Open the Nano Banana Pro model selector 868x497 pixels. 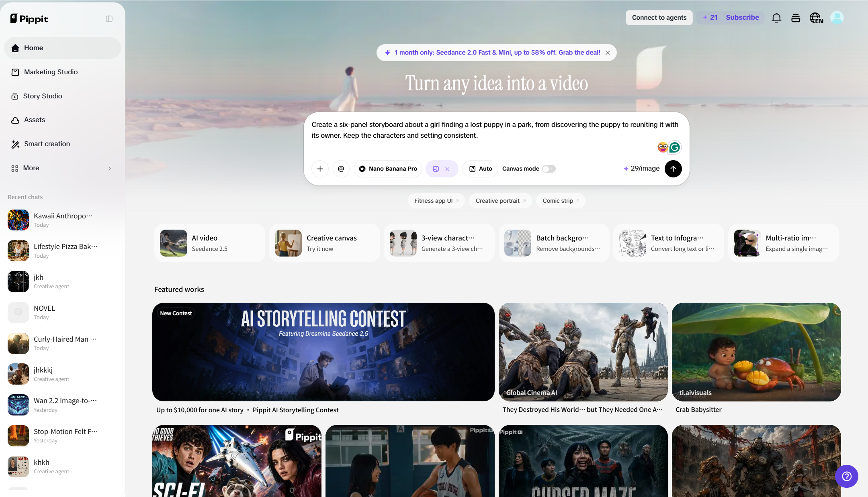click(x=388, y=169)
